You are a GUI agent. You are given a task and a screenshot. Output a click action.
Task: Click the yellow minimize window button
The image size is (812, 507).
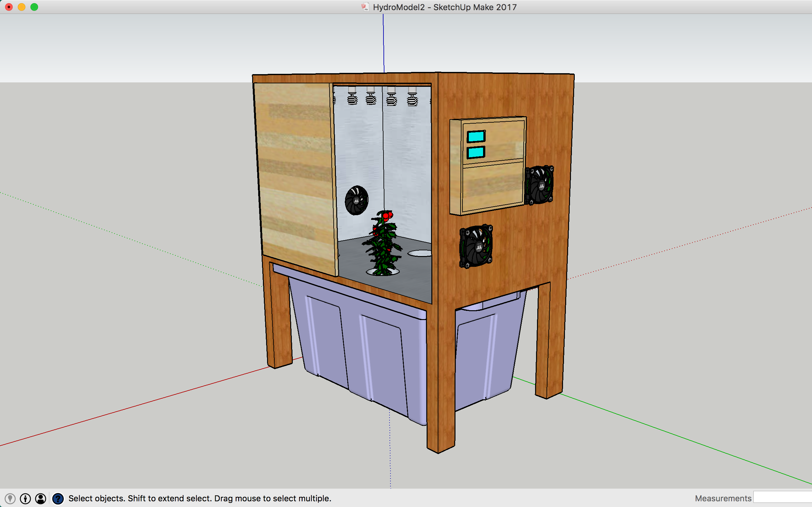(22, 7)
